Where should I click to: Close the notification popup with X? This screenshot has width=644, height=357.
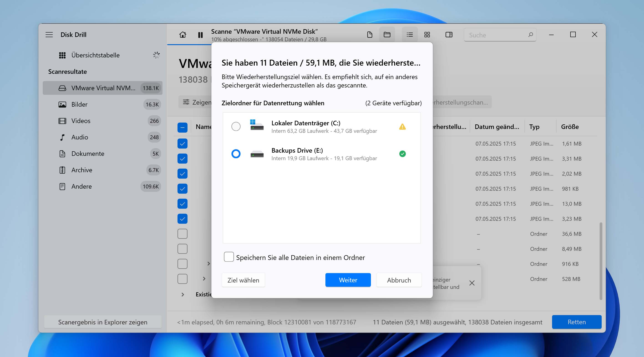472,283
